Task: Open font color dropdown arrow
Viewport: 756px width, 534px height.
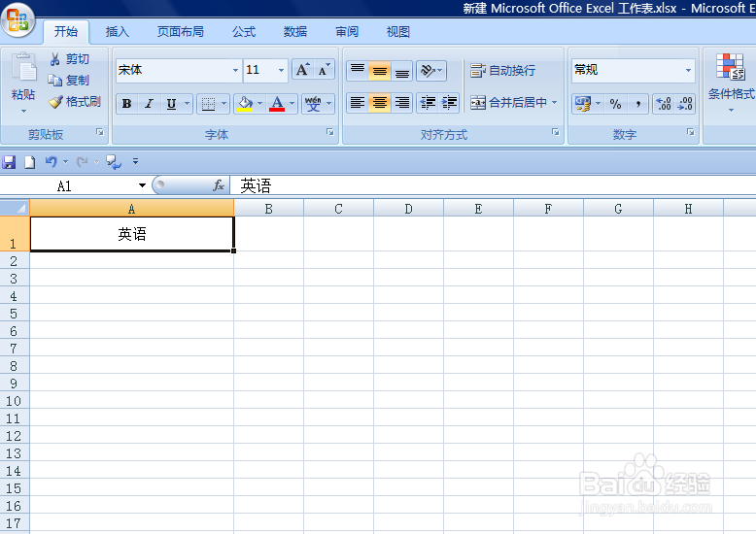Action: (292, 104)
